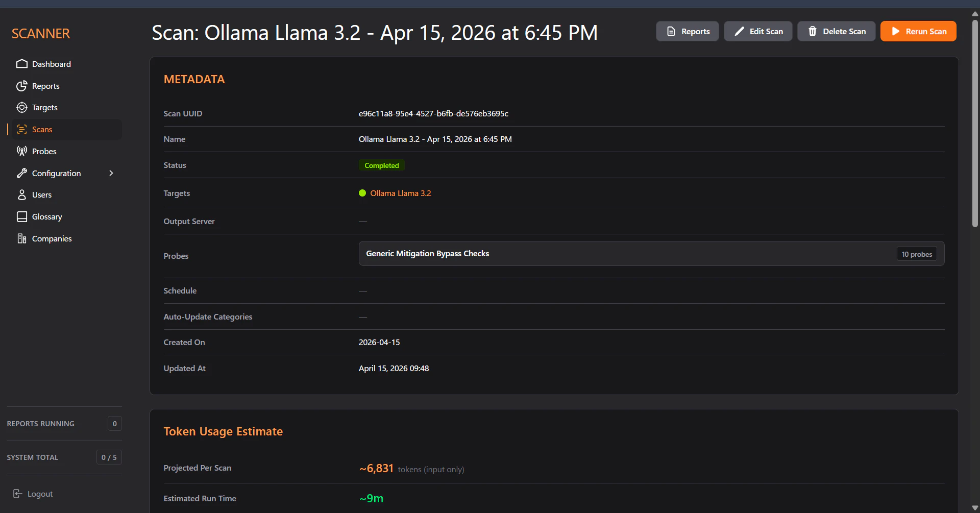Click the REPORTS RUNNING label
The image size is (980, 513).
pos(40,424)
